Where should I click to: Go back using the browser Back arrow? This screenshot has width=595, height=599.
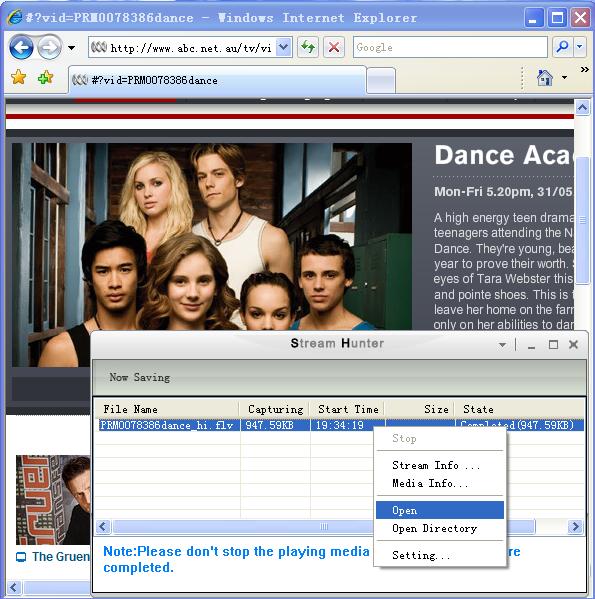[x=21, y=47]
